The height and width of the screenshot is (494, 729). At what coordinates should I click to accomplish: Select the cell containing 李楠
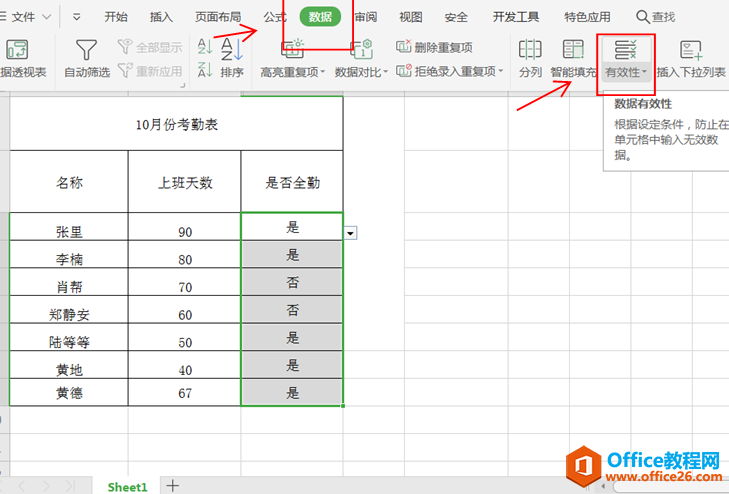69,254
